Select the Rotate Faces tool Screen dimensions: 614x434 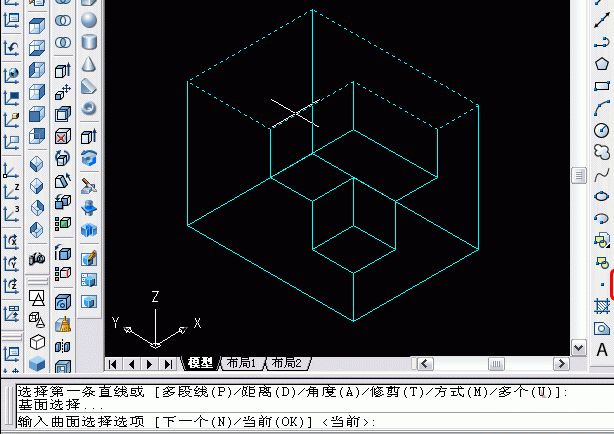[63, 158]
